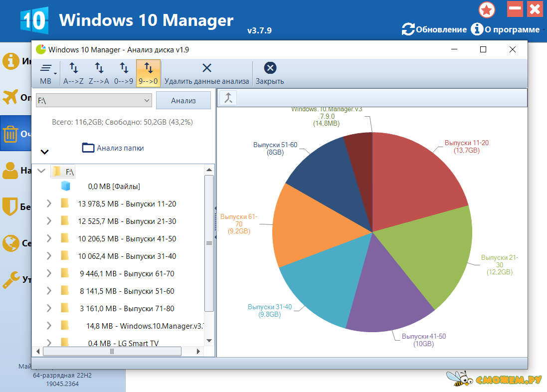This screenshot has height=392, width=547.
Task: Select the 0,0 MB [Файлы] row
Action: (114, 187)
